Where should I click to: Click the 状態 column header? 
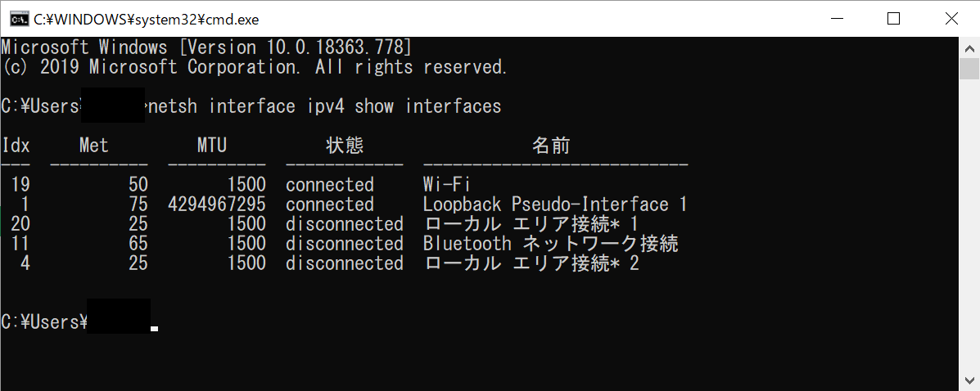345,146
